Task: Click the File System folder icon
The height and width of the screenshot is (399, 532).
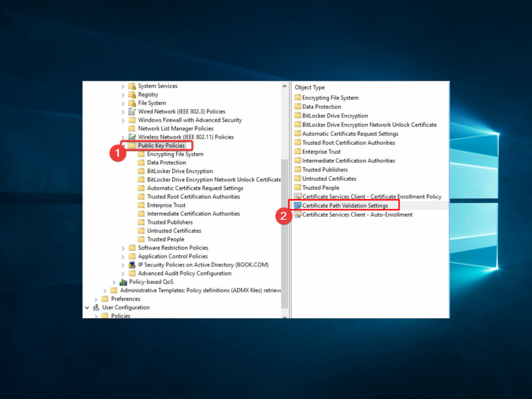Action: (132, 103)
